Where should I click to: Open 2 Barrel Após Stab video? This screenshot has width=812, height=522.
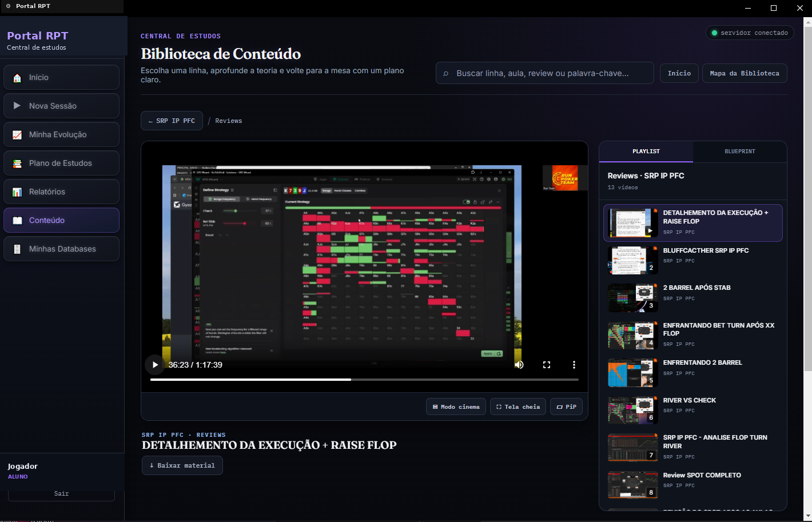tap(693, 297)
